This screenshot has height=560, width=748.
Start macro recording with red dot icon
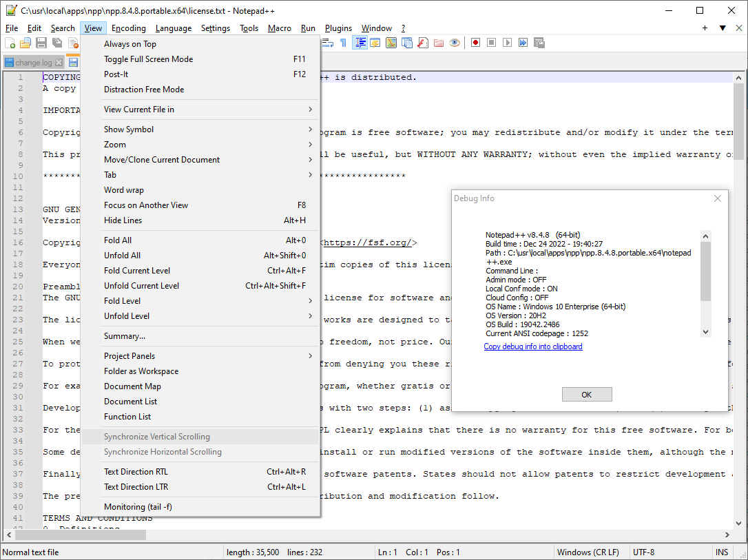pyautogui.click(x=475, y=43)
